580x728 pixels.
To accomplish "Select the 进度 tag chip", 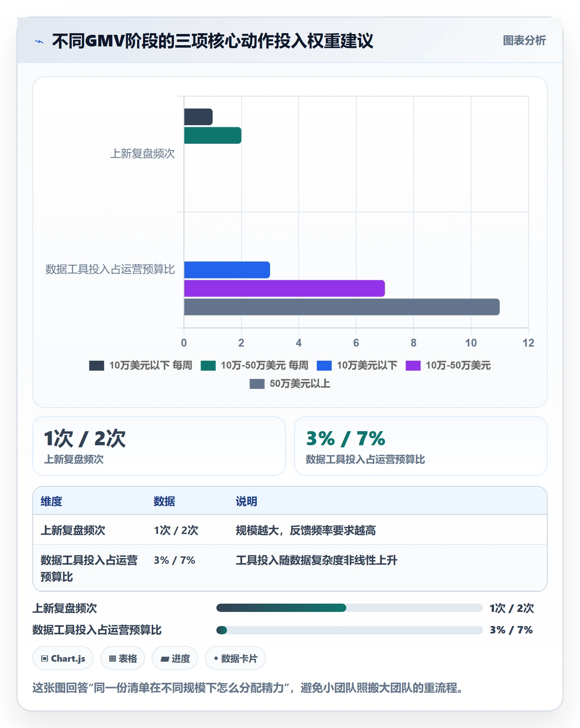I will tap(175, 658).
